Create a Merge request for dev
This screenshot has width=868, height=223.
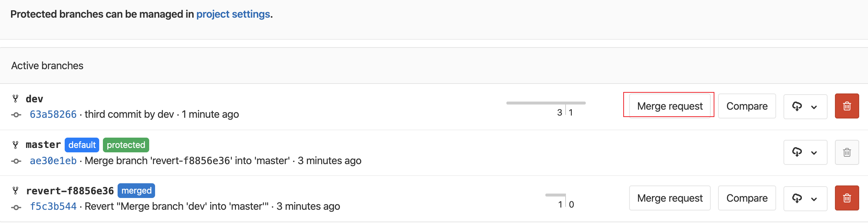tap(670, 106)
